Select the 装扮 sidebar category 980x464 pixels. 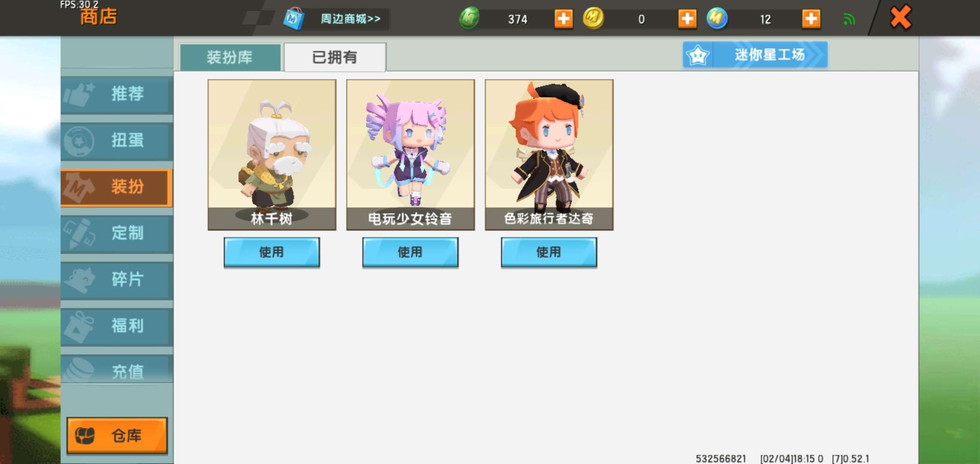[x=117, y=187]
